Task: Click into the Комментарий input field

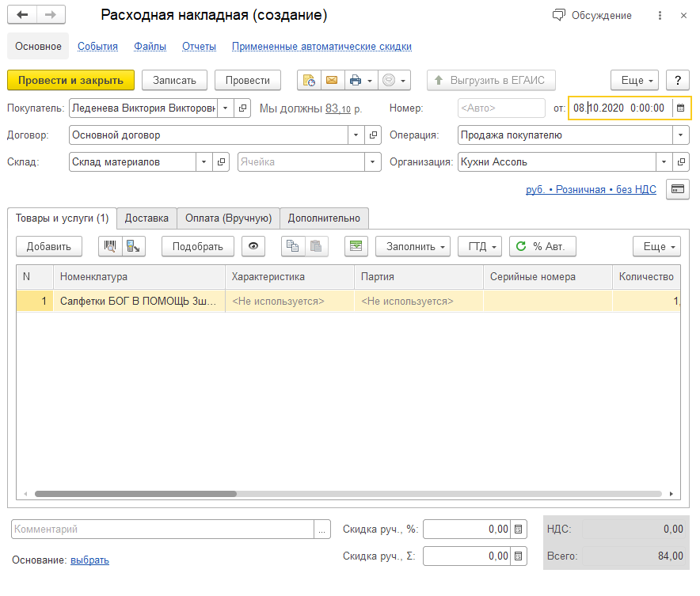Action: coord(162,529)
